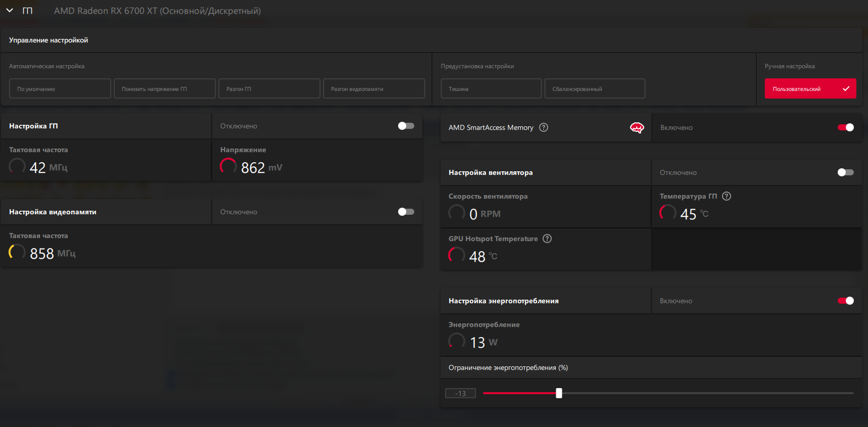Click the Настройка видеопамяти heading
The height and width of the screenshot is (427, 868).
(x=53, y=212)
